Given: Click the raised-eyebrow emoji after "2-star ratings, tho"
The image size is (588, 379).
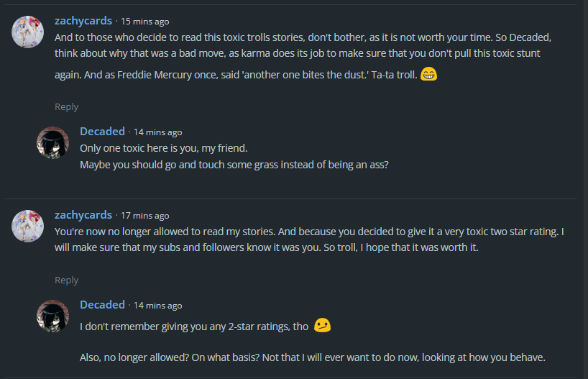Looking at the screenshot, I should [323, 326].
